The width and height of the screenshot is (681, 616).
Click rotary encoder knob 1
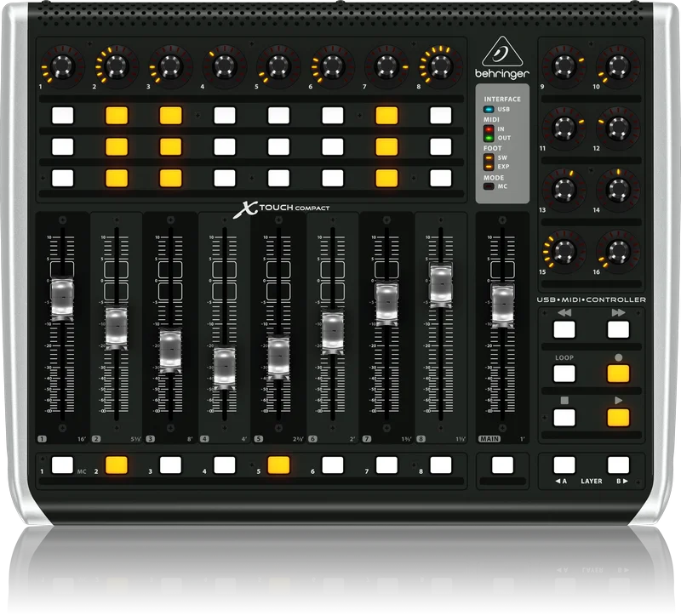(x=63, y=66)
